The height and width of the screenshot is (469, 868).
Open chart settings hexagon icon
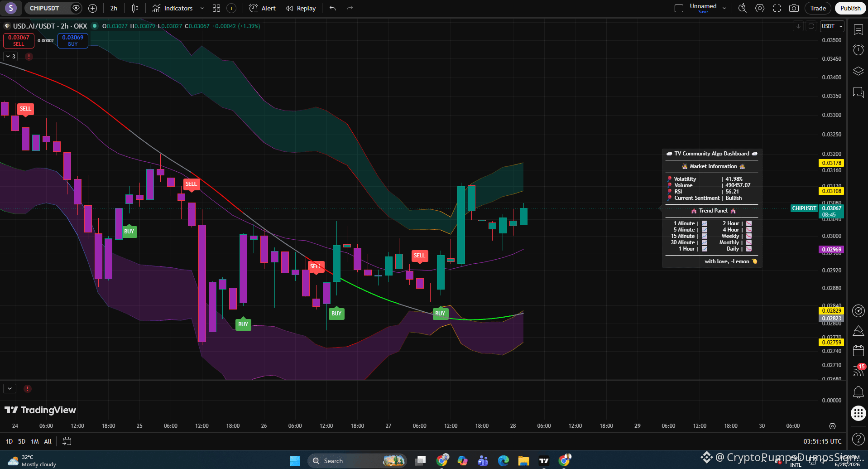[x=760, y=8]
